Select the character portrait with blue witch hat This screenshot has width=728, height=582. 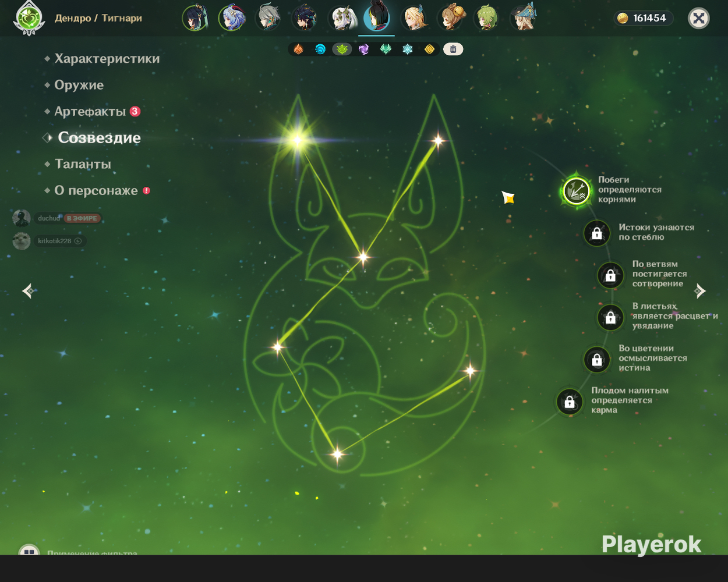pos(524,18)
